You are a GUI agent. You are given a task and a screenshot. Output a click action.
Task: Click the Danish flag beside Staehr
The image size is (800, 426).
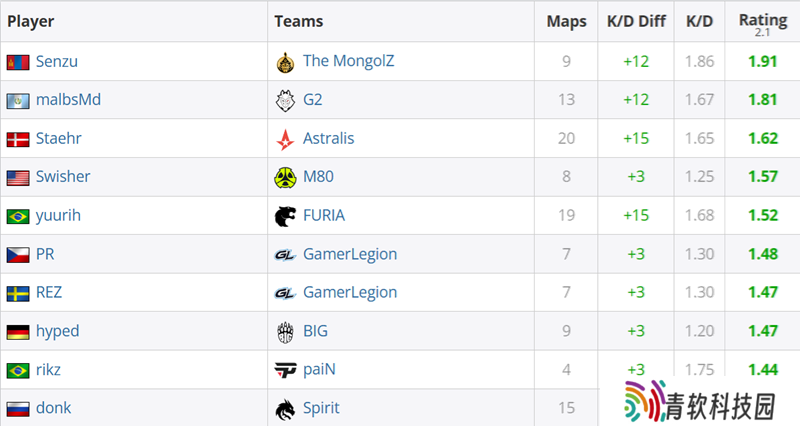coord(18,139)
